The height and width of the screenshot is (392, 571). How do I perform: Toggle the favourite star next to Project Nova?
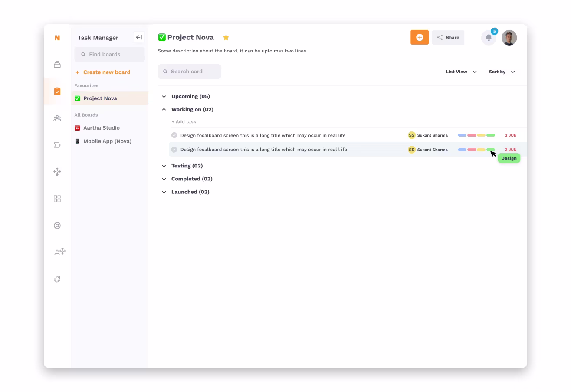(226, 38)
